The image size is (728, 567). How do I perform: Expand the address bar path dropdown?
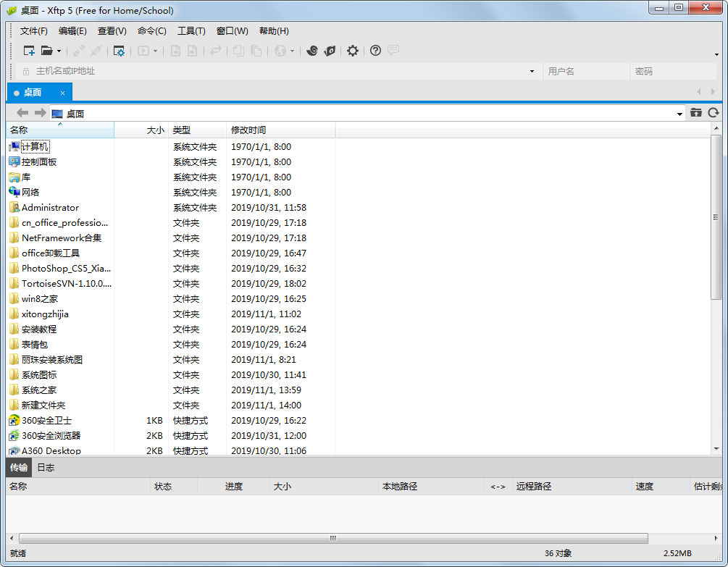tap(679, 113)
